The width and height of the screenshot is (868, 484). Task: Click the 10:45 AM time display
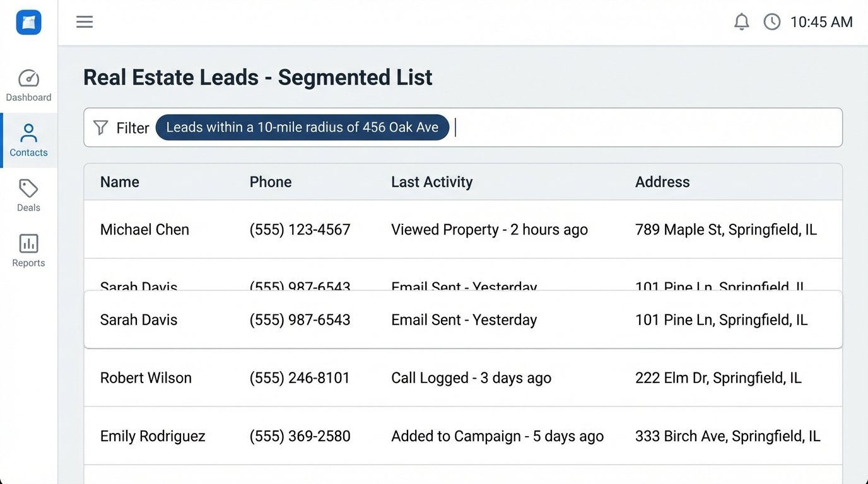pyautogui.click(x=821, y=21)
